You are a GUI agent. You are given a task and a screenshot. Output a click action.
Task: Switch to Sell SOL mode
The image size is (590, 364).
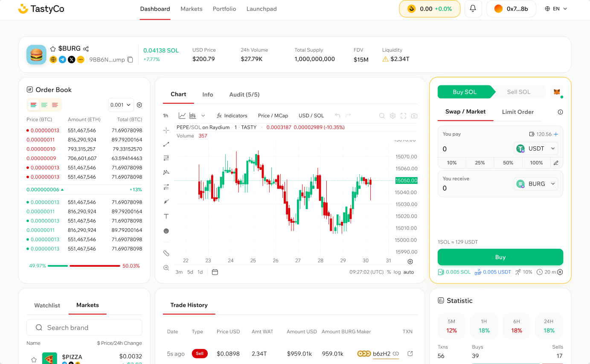(x=519, y=92)
